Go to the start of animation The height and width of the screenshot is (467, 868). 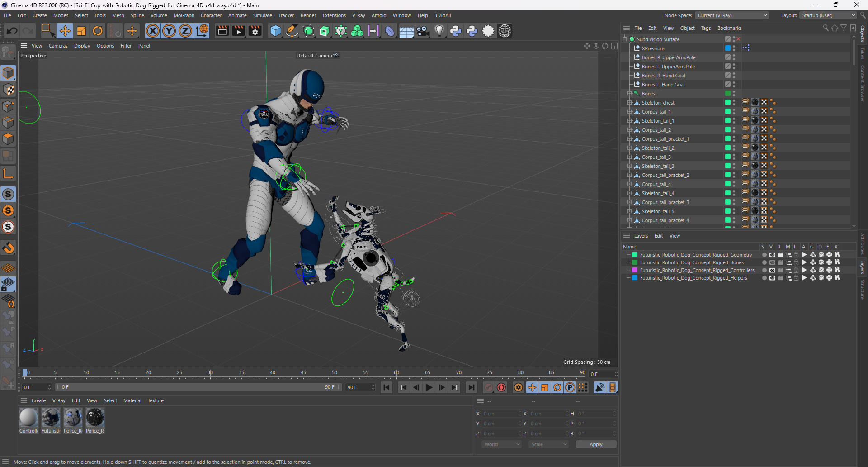pyautogui.click(x=387, y=387)
